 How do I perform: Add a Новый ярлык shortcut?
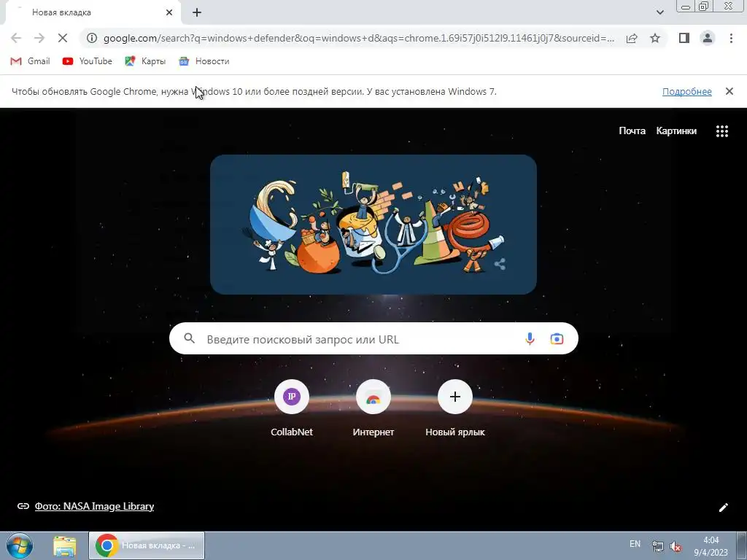click(455, 408)
